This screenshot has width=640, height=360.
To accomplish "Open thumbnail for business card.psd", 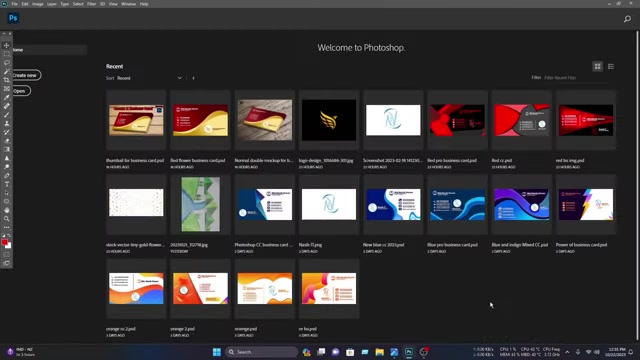I will [136, 120].
